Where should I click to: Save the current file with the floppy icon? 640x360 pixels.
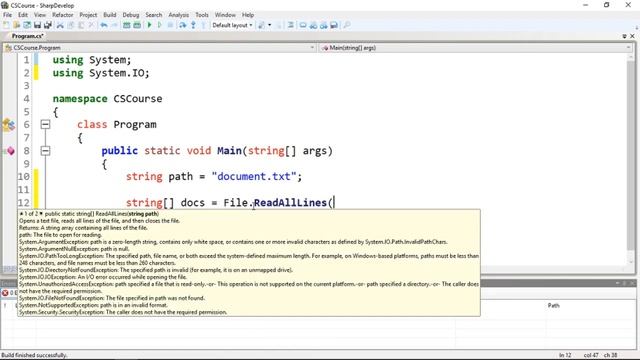[x=37, y=25]
